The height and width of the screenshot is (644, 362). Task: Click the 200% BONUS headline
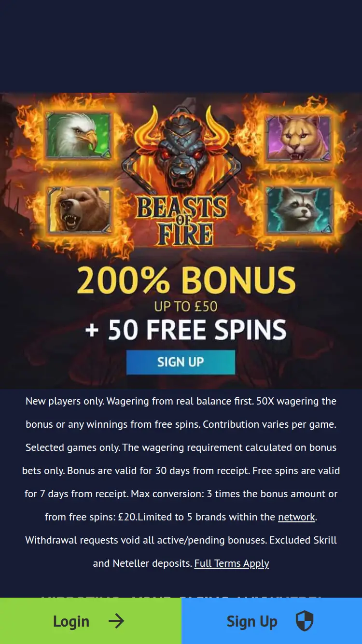click(x=186, y=280)
